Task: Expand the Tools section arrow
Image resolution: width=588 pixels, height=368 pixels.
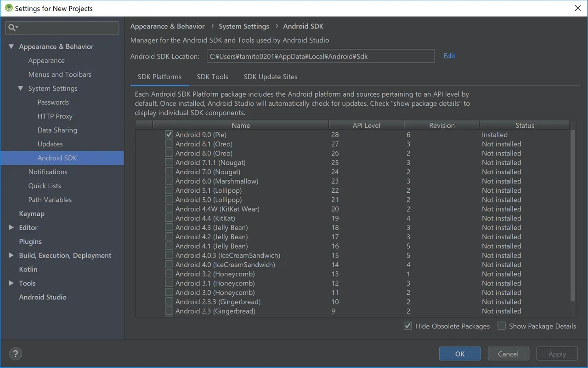Action: (11, 283)
